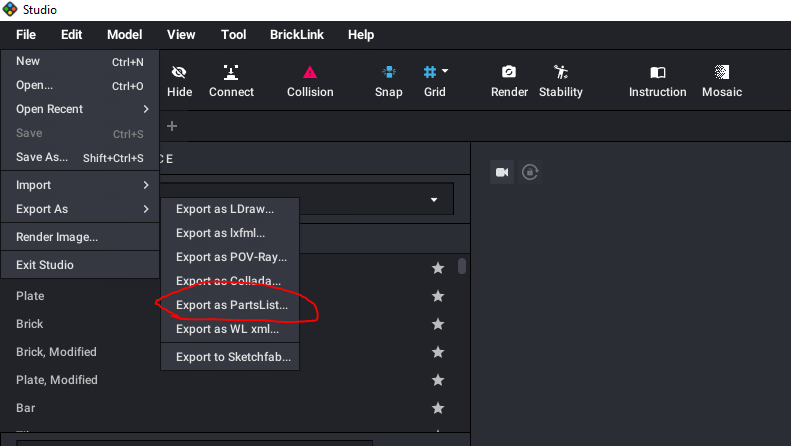Open the palette dropdown arrow

point(434,200)
